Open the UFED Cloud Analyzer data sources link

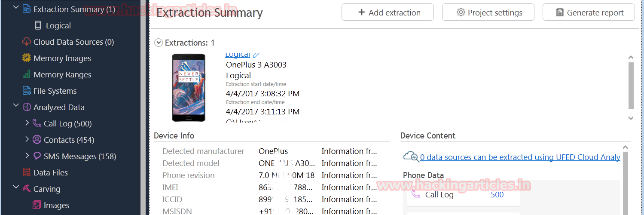tap(520, 157)
